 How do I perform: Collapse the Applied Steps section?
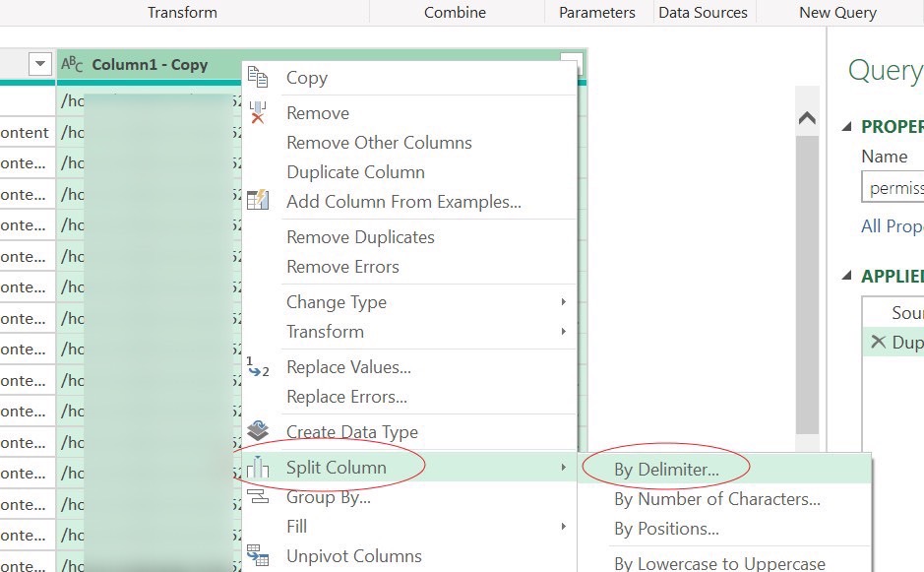coord(847,277)
